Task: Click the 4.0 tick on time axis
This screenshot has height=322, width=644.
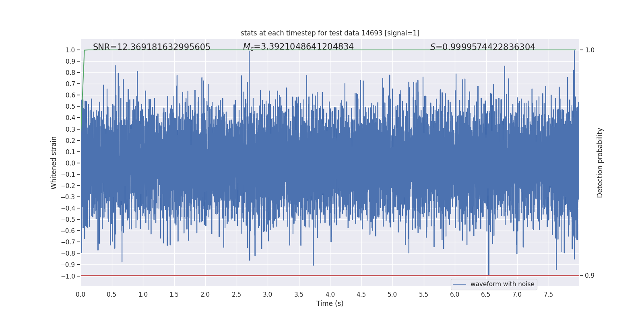Action: click(330, 294)
